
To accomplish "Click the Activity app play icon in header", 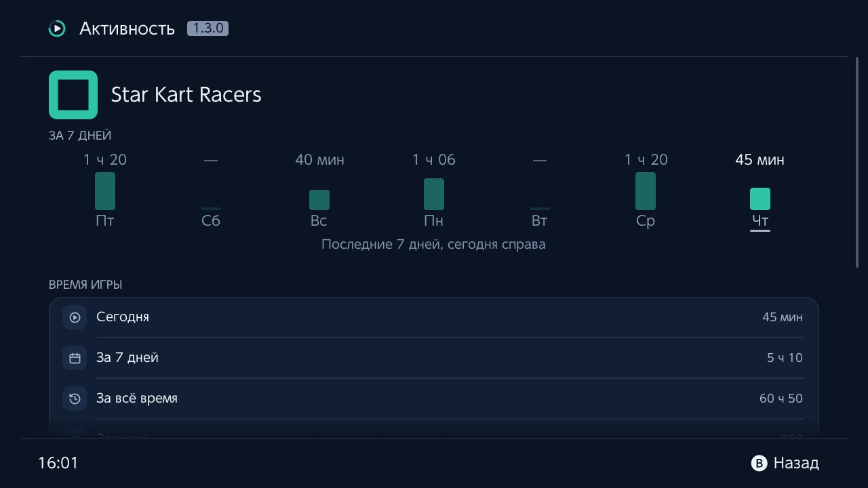I will (57, 28).
